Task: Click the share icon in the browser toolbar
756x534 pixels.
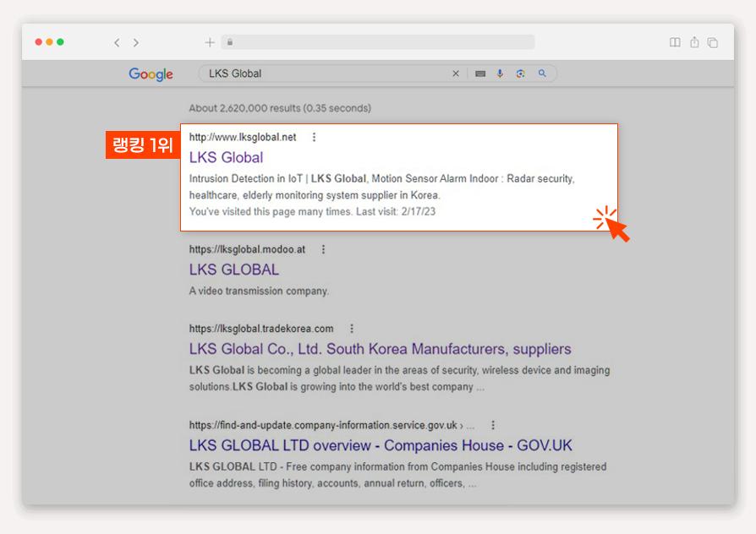Action: pos(694,42)
